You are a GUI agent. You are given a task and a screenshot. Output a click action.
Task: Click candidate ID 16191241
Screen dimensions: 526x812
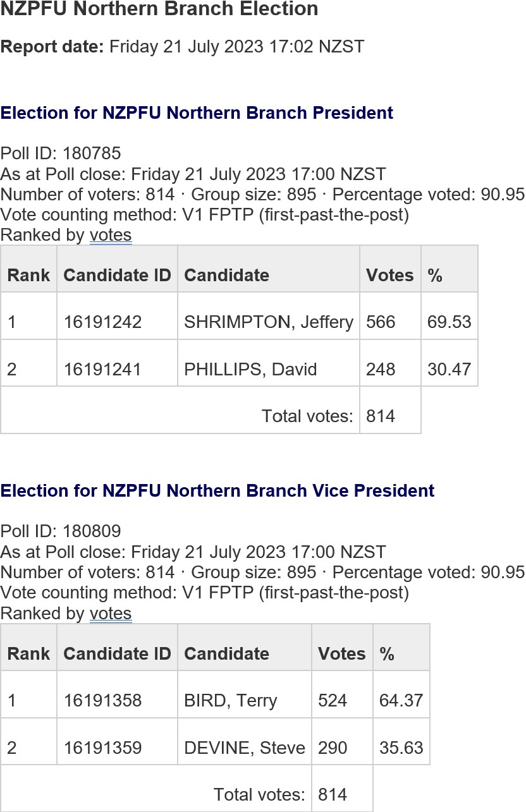(103, 369)
